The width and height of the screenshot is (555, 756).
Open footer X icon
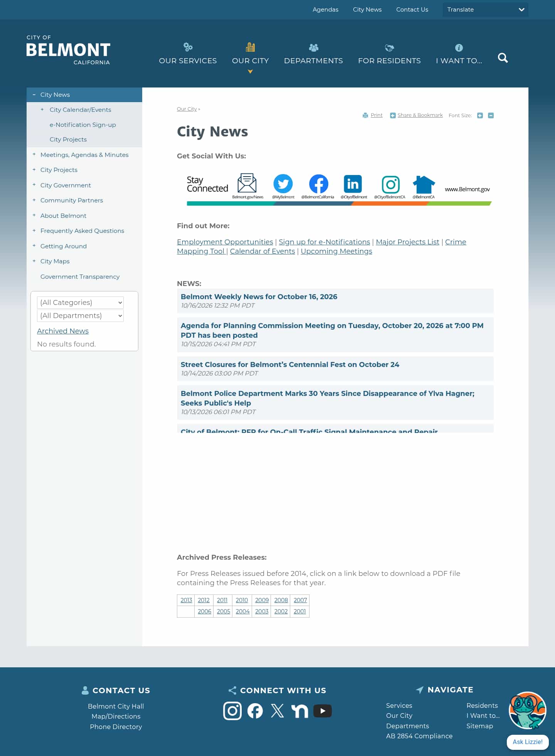[277, 711]
